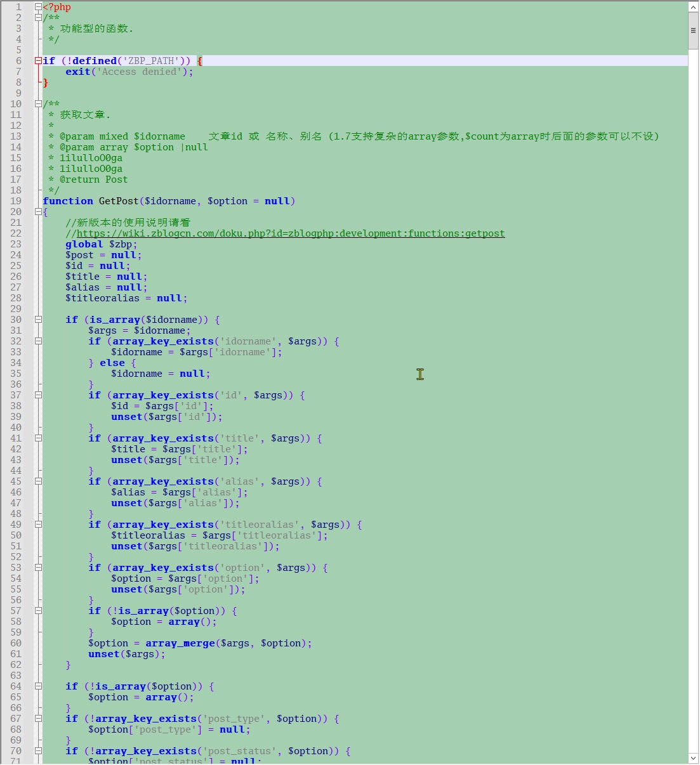
Task: Collapse fold for array_key_exists('alias') block
Action: point(38,481)
